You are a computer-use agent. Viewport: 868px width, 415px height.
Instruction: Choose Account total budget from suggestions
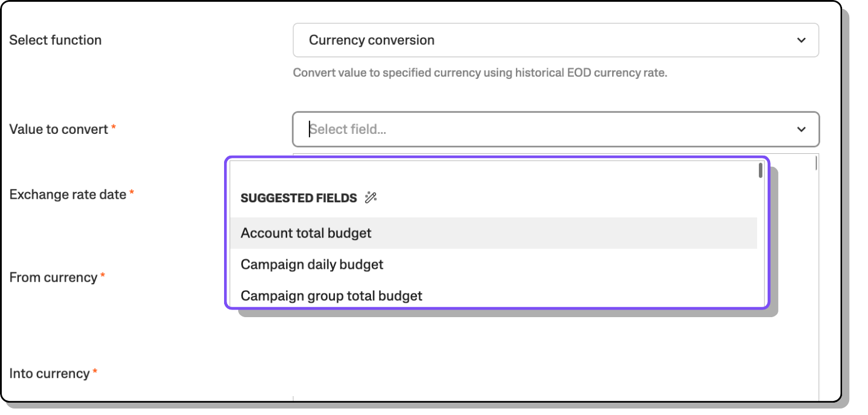(306, 233)
